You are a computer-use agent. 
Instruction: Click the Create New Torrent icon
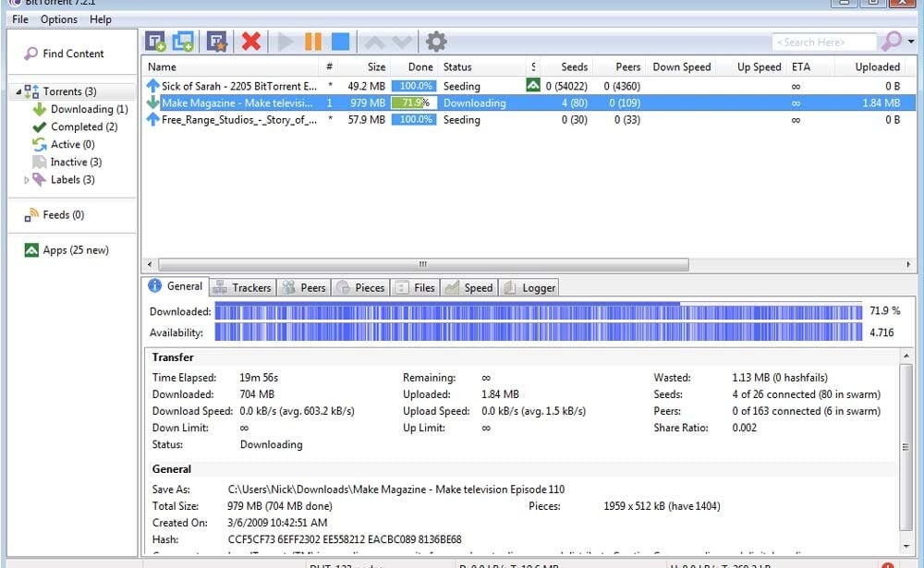click(217, 42)
